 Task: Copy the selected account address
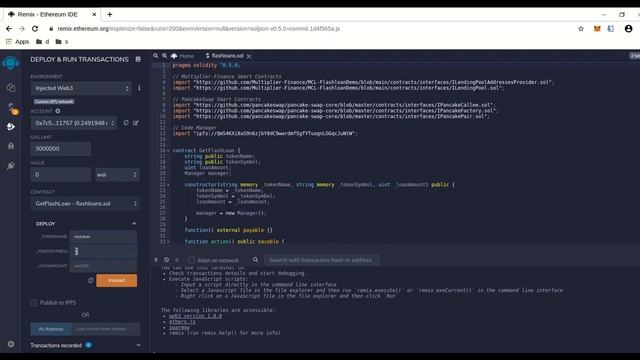[126, 122]
